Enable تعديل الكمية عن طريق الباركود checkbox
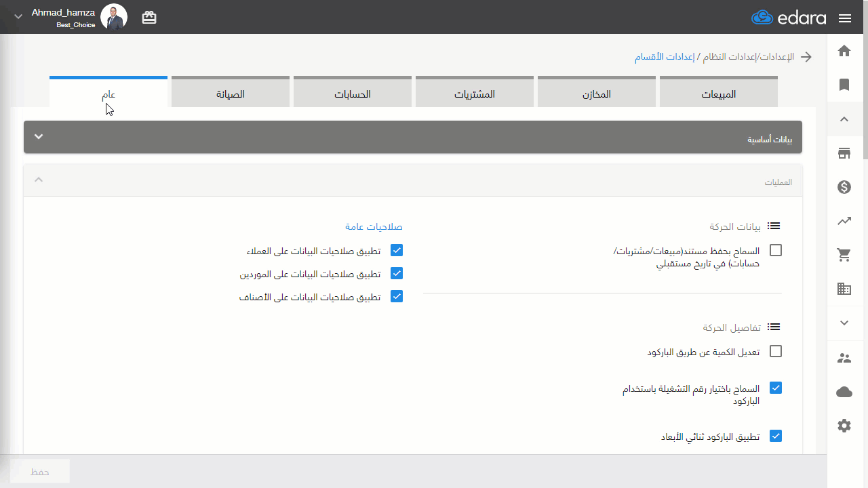Image resolution: width=868 pixels, height=488 pixels. point(776,351)
